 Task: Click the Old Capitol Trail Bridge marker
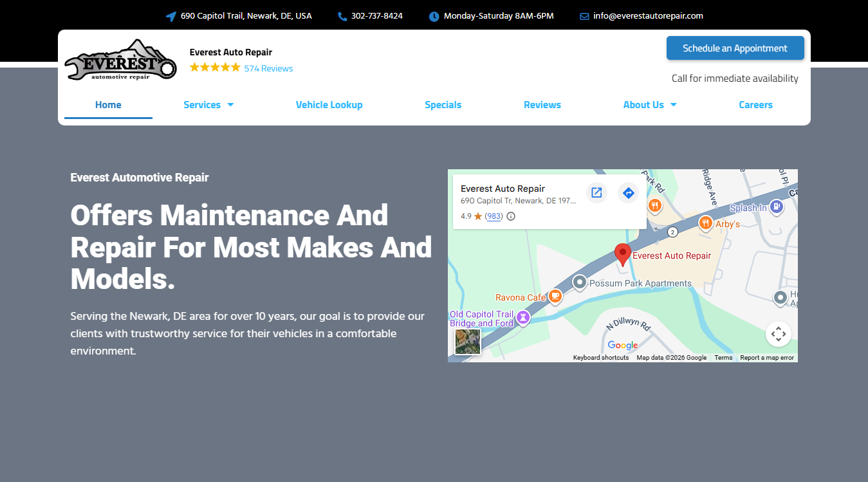(524, 317)
